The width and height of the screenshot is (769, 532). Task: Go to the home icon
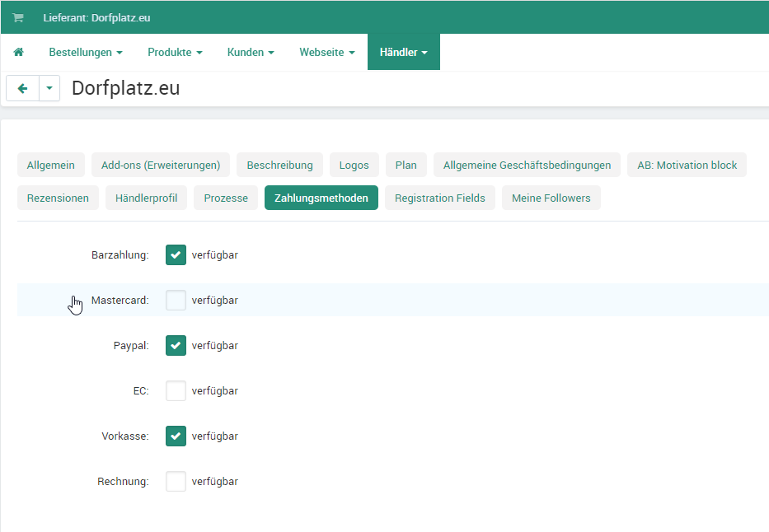(x=19, y=52)
